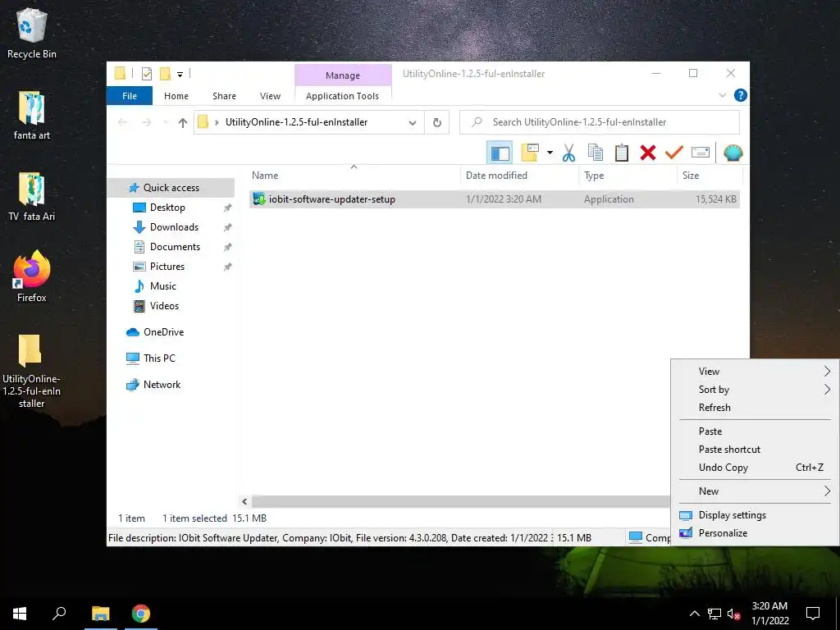Select the Firefox desktop shortcut
This screenshot has width=840, height=630.
pos(32,277)
